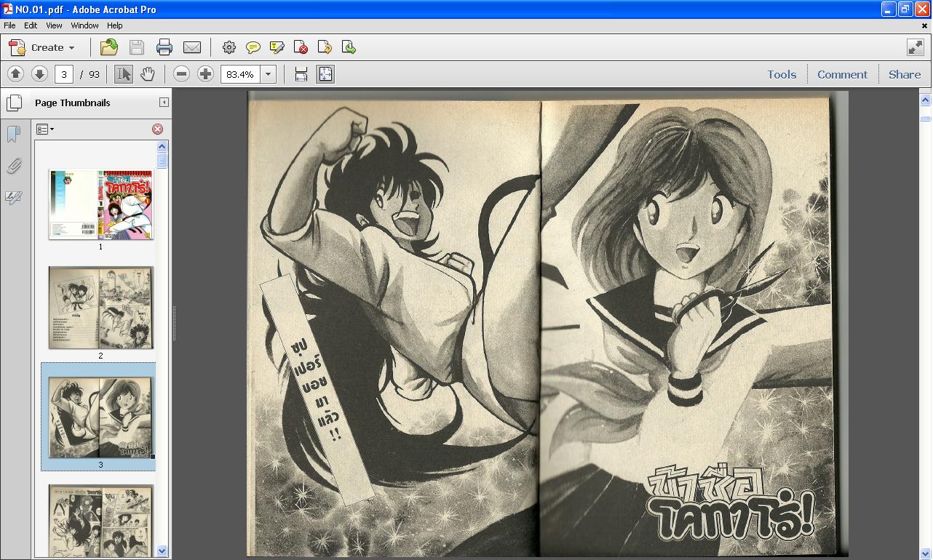Image resolution: width=933 pixels, height=560 pixels.
Task: Click document scrollbar up arrow
Action: [x=926, y=100]
